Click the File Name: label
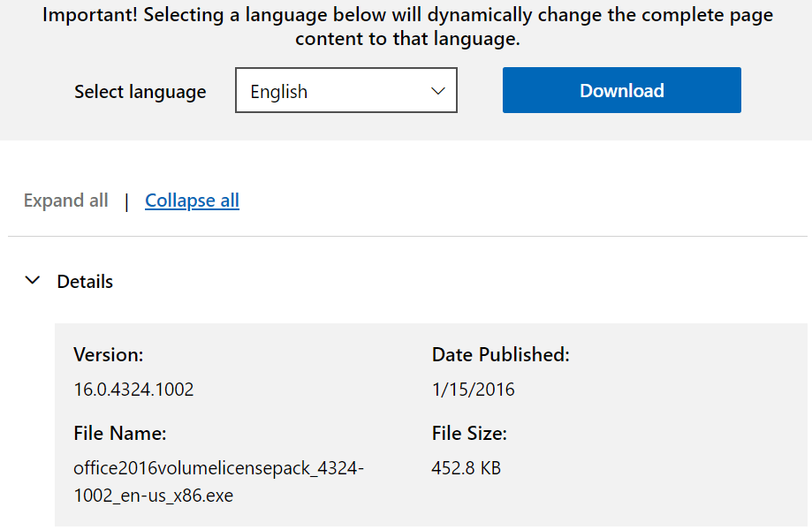The width and height of the screenshot is (812, 530). (119, 434)
